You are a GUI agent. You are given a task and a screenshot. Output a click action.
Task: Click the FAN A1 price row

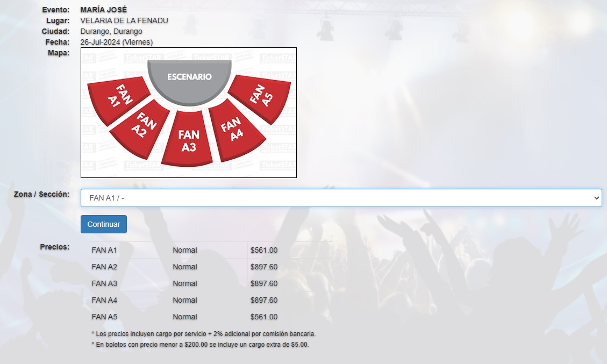click(211, 250)
